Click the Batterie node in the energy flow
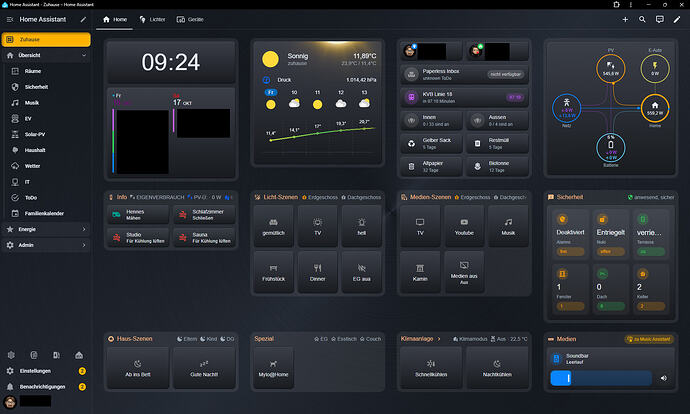The image size is (690, 414). coord(611,147)
